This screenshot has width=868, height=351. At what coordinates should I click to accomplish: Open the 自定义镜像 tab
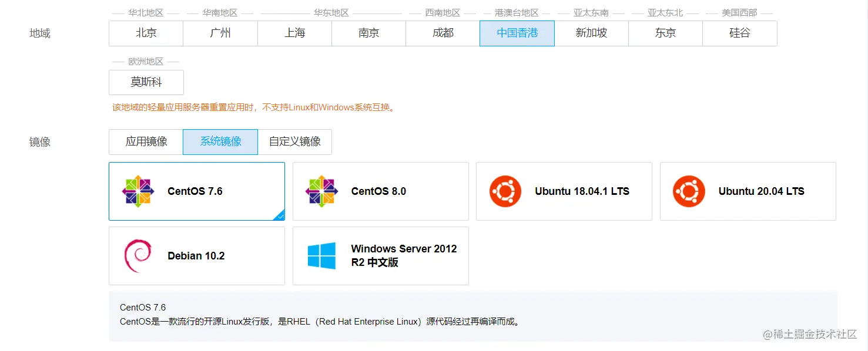pos(294,142)
